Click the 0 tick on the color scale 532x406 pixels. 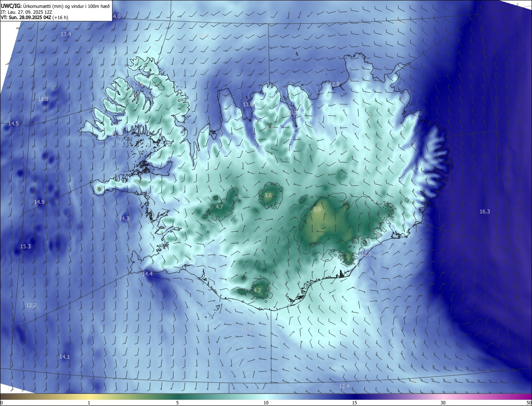[x=2, y=403]
